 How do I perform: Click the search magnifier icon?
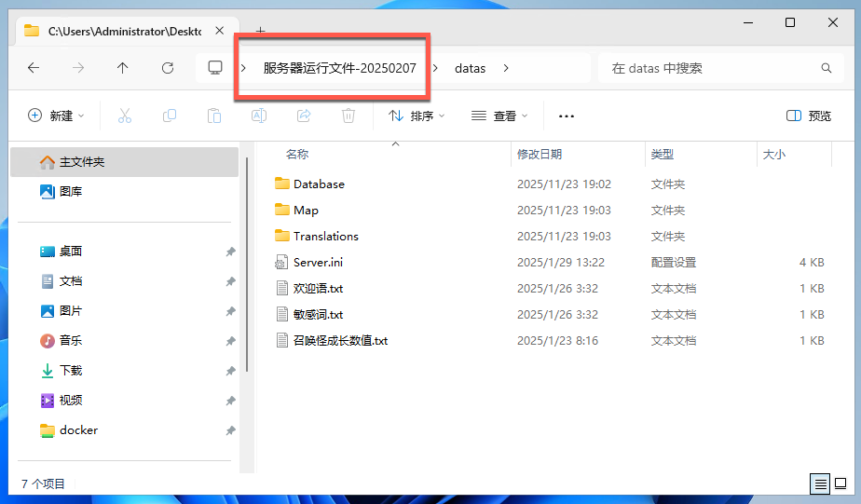coord(826,68)
